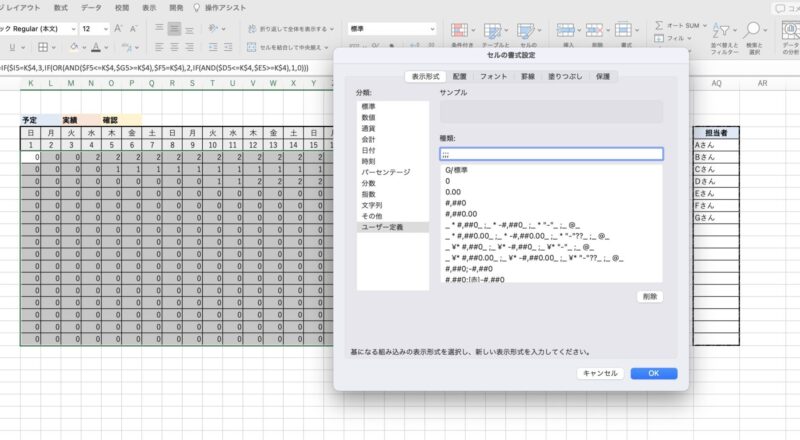Open the 数式 ribbon tab
The image size is (800, 440).
click(x=61, y=8)
